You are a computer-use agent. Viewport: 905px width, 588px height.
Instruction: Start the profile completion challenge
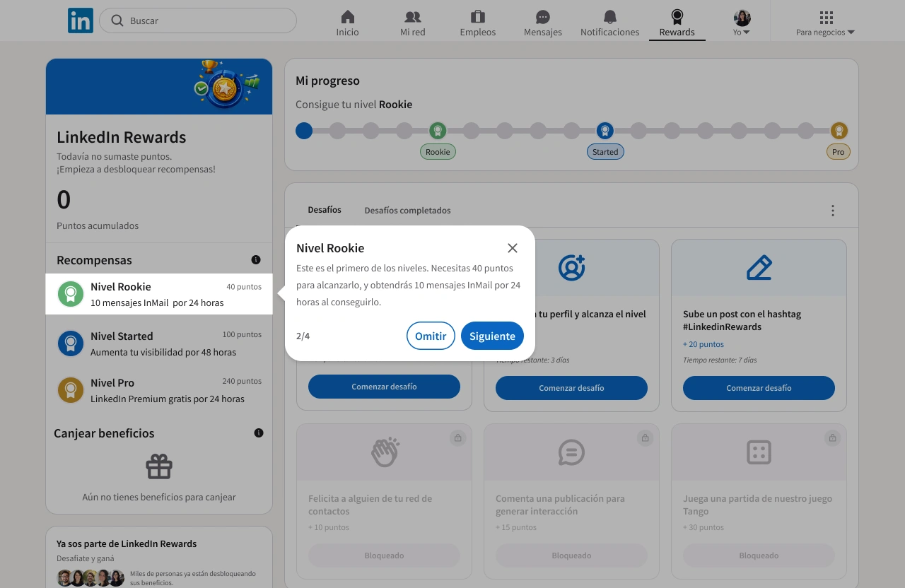pos(571,387)
